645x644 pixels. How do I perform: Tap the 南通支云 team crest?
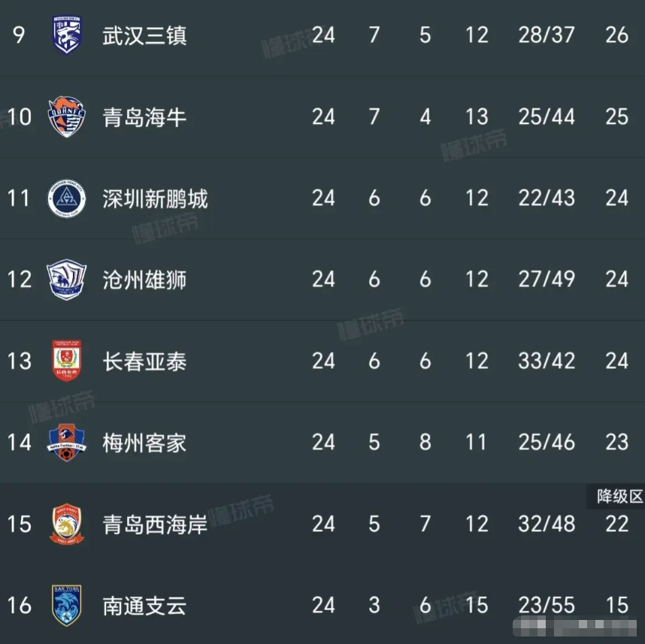tap(67, 605)
